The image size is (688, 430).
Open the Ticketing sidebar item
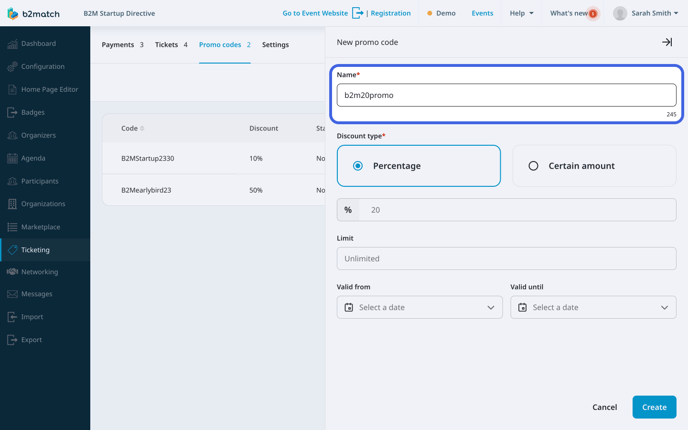[x=45, y=250]
